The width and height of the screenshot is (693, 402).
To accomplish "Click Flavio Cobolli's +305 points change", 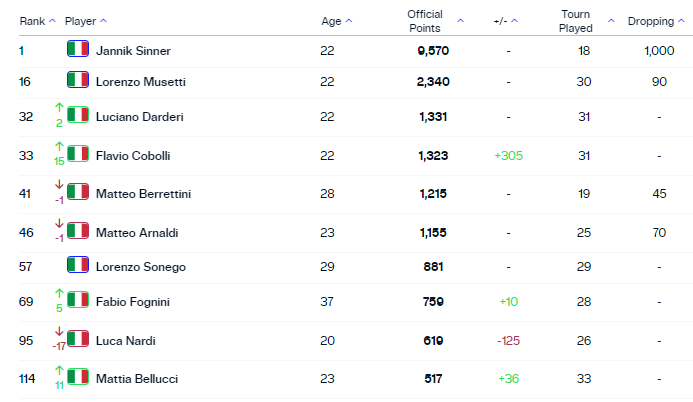I will (x=508, y=155).
